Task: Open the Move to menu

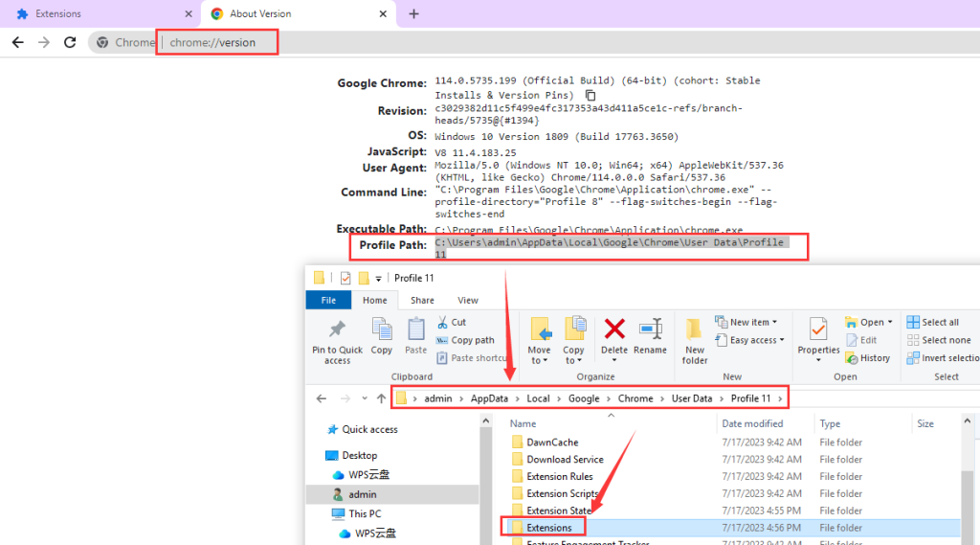Action: [x=539, y=341]
